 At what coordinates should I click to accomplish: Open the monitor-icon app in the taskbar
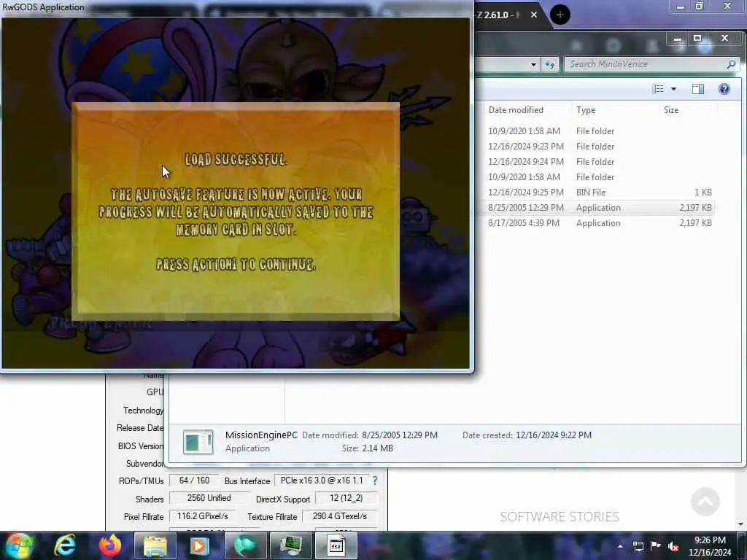point(290,545)
